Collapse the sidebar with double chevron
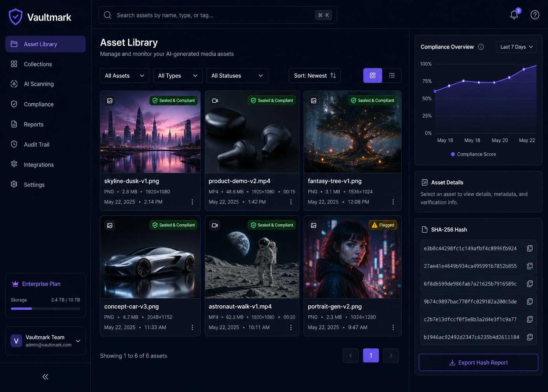This screenshot has height=392, width=548. tap(45, 376)
